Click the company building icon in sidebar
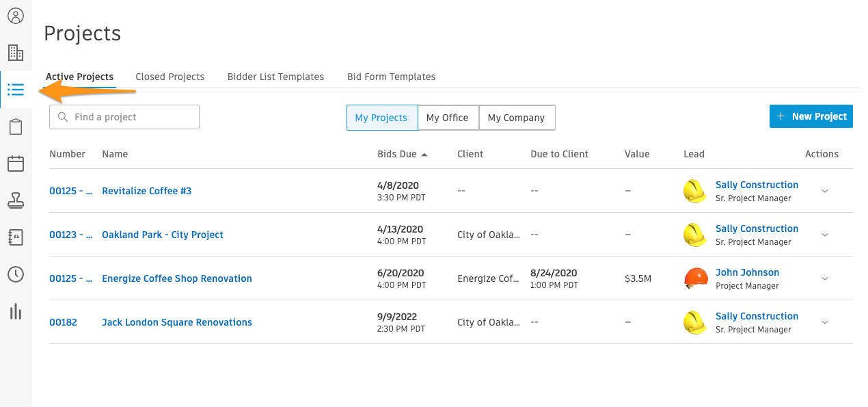 [x=16, y=53]
